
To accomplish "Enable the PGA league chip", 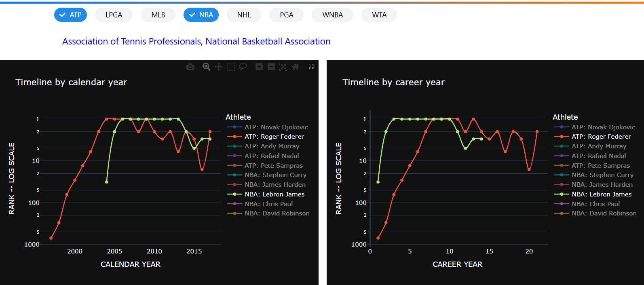I will (287, 15).
